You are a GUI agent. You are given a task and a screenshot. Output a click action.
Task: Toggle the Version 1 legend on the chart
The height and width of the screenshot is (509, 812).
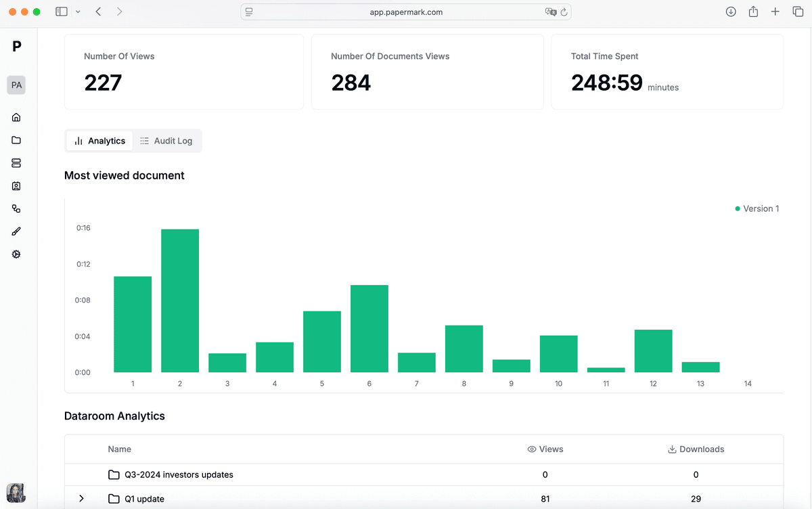click(757, 208)
